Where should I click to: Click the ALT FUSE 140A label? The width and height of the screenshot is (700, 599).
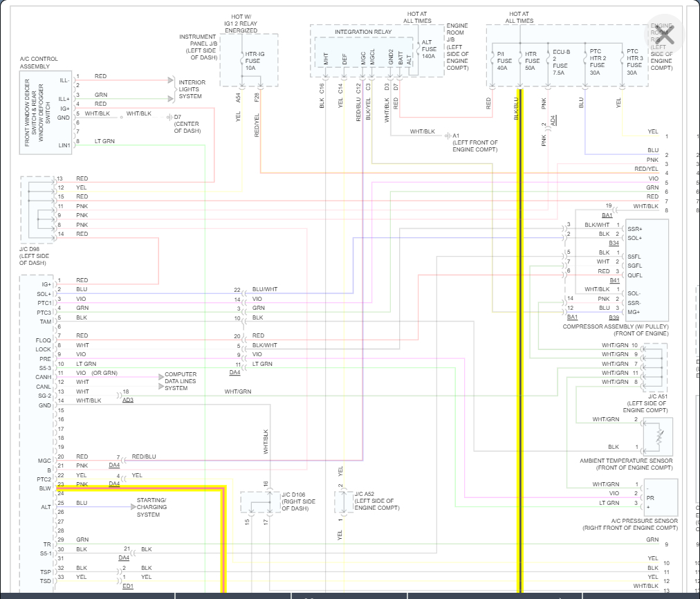click(x=429, y=49)
